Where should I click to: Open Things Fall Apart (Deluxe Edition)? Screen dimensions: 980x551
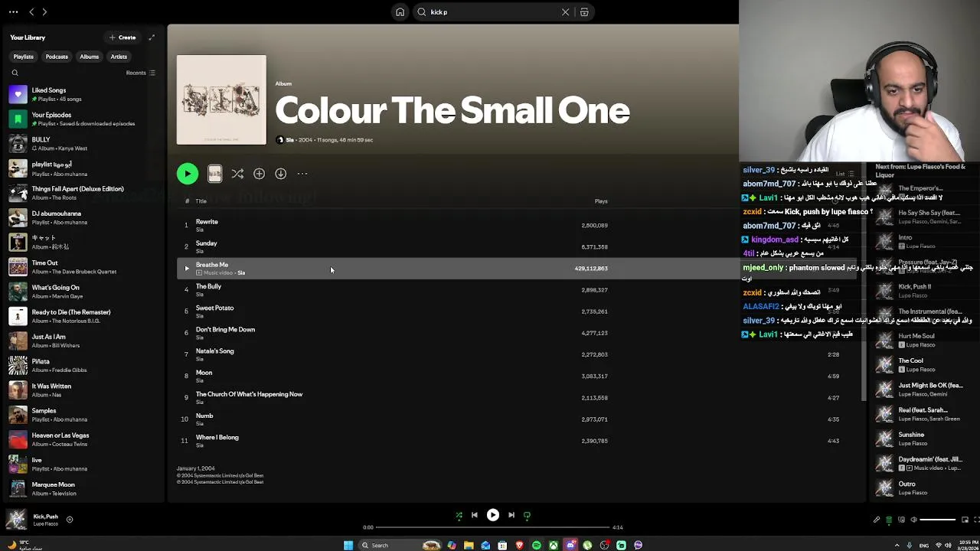click(x=83, y=193)
